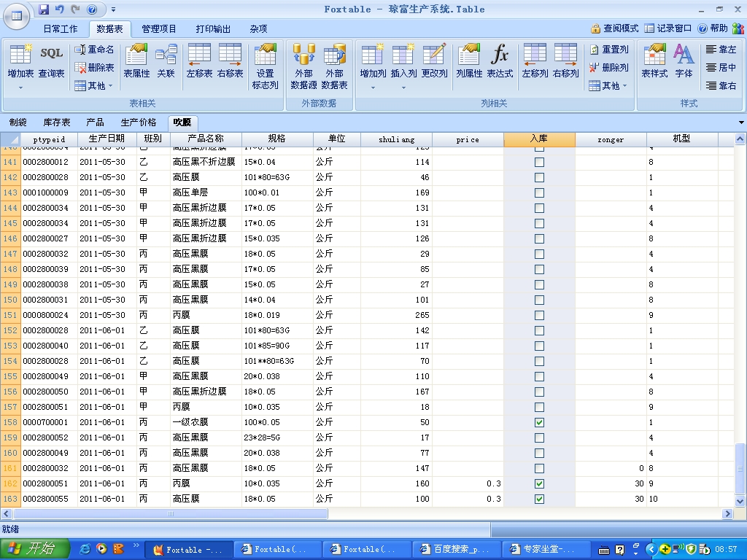Click the vertical scrollbar down arrow

[x=740, y=500]
